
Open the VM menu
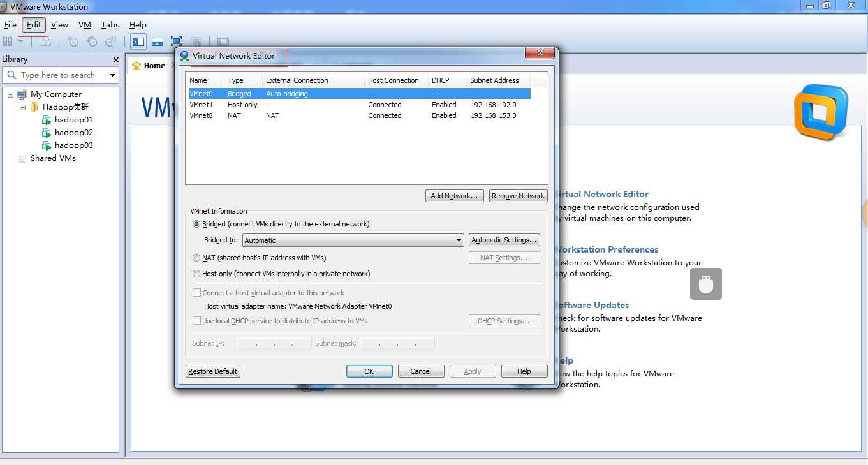85,25
